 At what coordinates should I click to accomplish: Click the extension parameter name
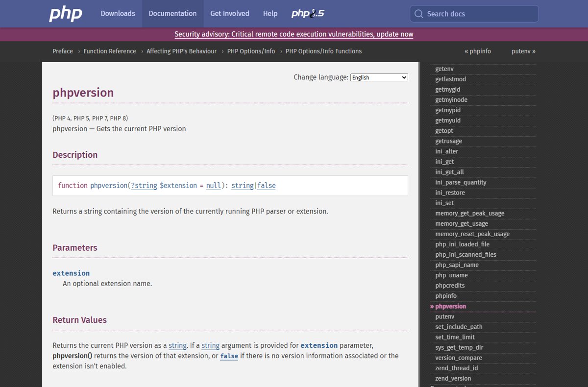[71, 273]
